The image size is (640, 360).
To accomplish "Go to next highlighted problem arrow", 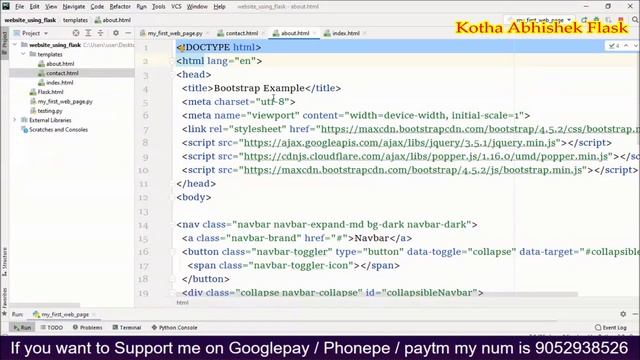I will (x=636, y=46).
